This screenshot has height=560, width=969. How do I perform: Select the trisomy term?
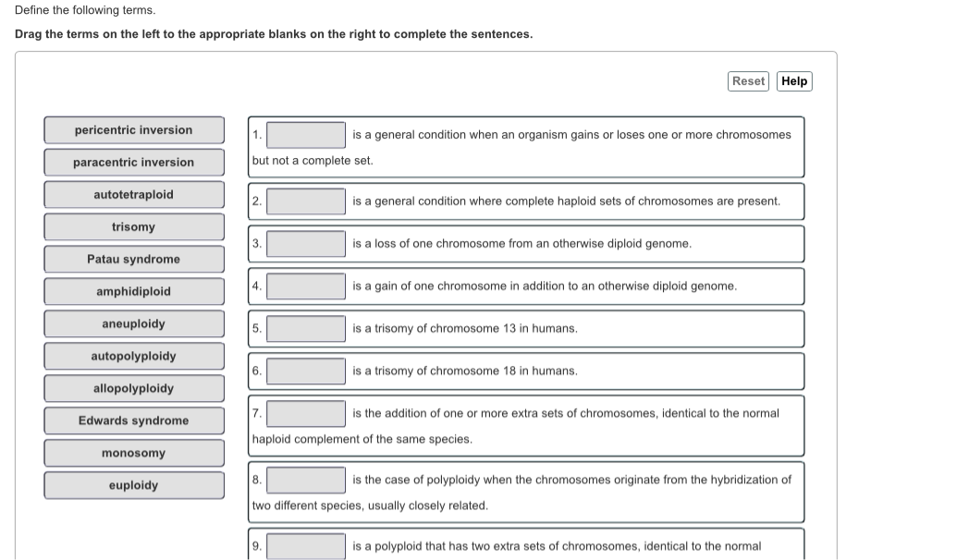tap(133, 226)
